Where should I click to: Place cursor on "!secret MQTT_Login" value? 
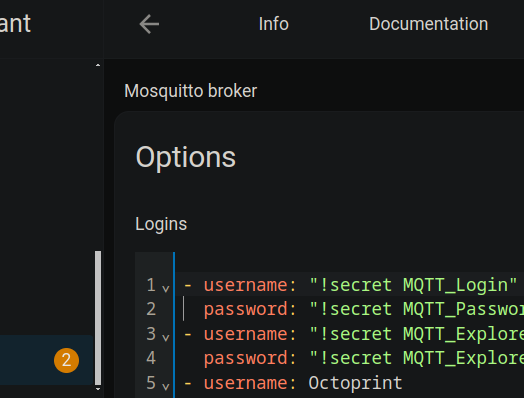pos(413,285)
